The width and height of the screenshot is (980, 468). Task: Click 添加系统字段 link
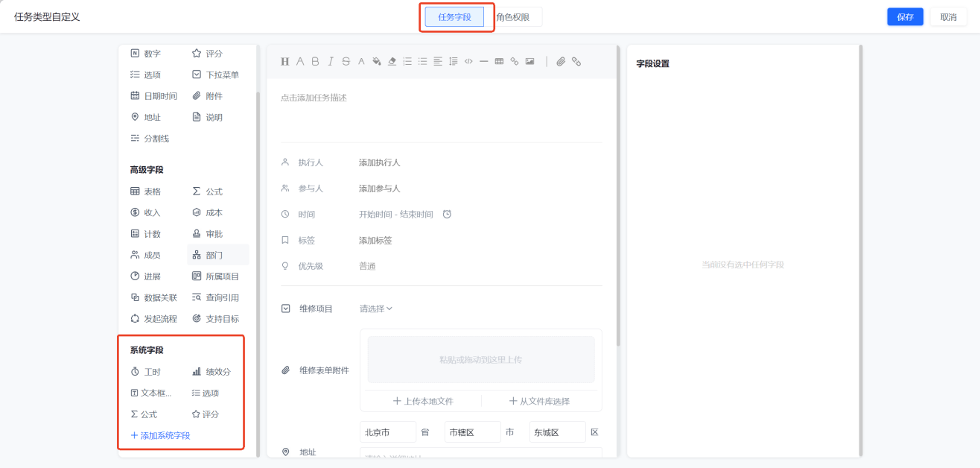[x=160, y=435]
